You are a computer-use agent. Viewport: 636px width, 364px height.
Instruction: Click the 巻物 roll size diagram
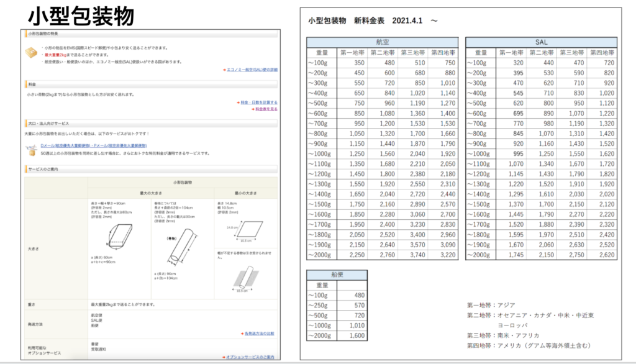coord(182,246)
